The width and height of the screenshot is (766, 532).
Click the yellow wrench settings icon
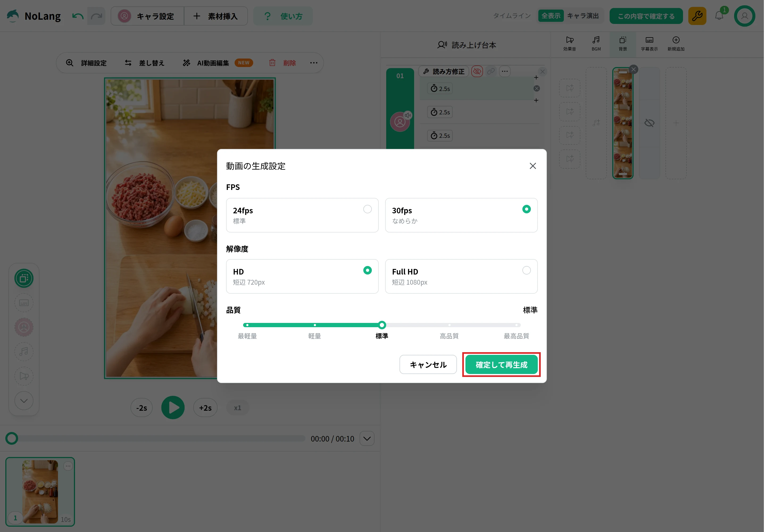coord(697,16)
